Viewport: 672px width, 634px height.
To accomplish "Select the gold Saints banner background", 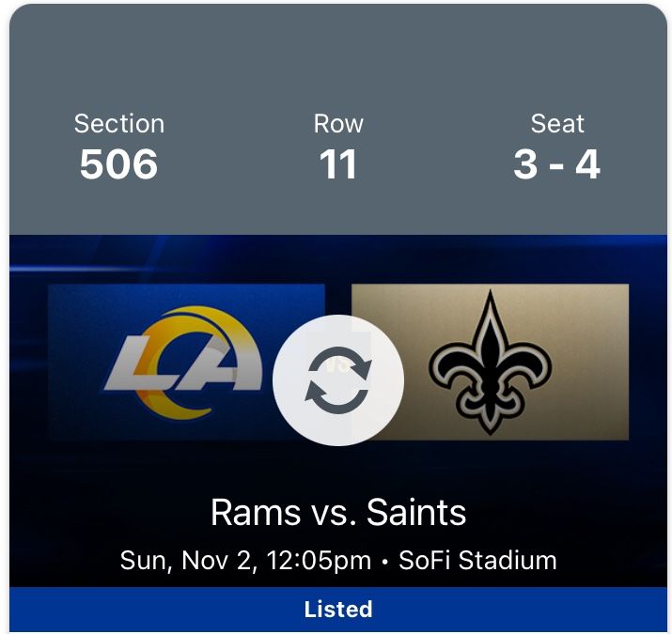I will 583,310.
